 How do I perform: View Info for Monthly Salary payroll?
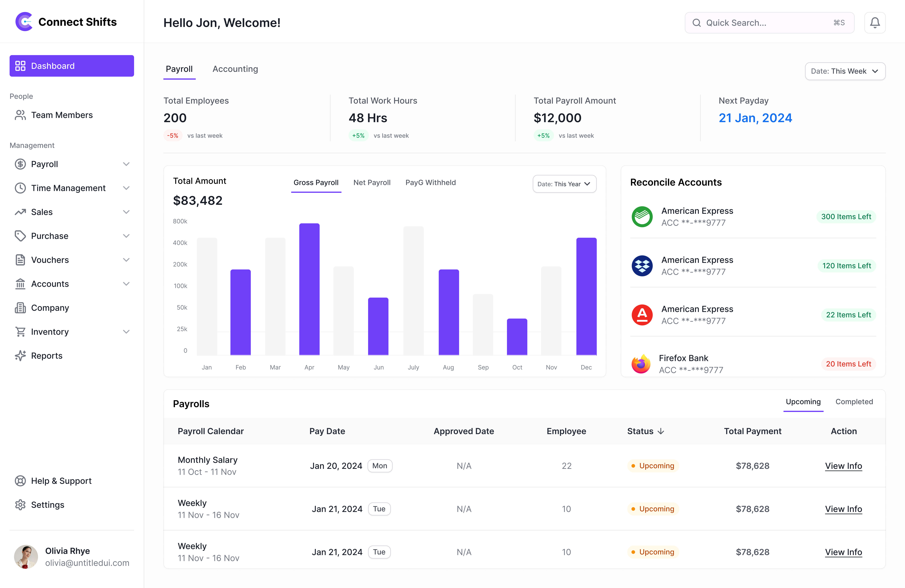843,466
